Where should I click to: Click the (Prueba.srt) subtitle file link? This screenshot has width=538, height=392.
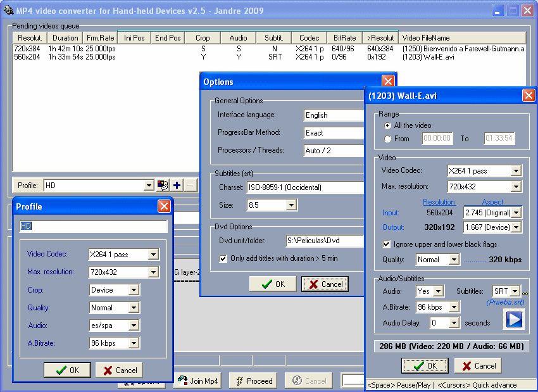tap(505, 303)
